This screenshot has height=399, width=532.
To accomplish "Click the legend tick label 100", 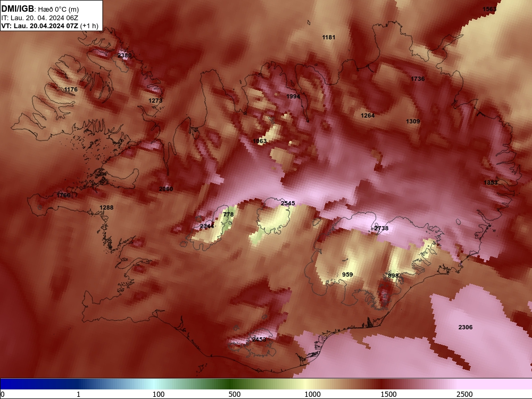I will point(159,394).
